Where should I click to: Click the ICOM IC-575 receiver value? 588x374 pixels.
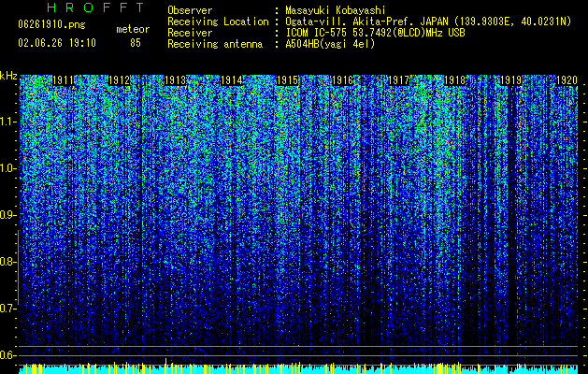pyautogui.click(x=375, y=33)
